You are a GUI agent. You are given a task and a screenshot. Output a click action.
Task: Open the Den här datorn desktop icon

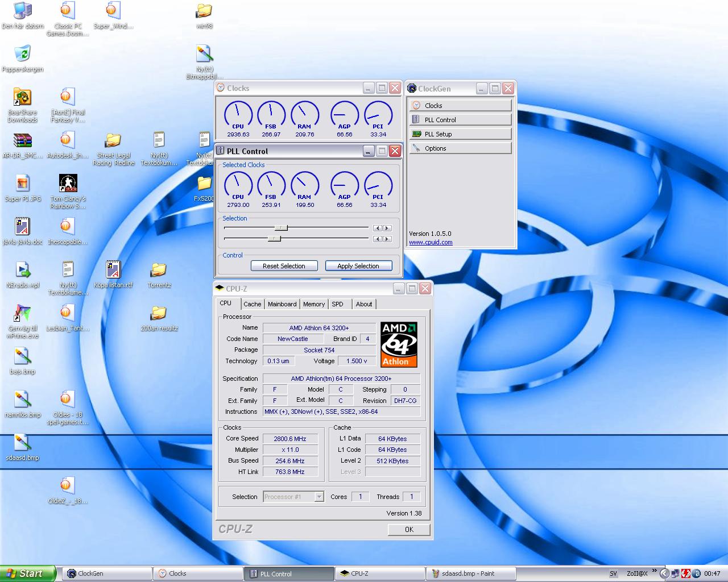(23, 16)
